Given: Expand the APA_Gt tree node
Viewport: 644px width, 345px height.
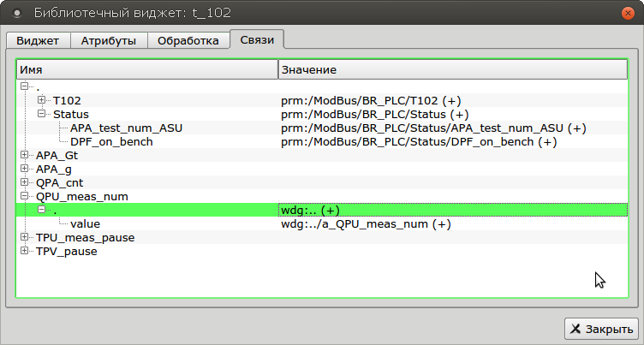Looking at the screenshot, I should point(24,156).
